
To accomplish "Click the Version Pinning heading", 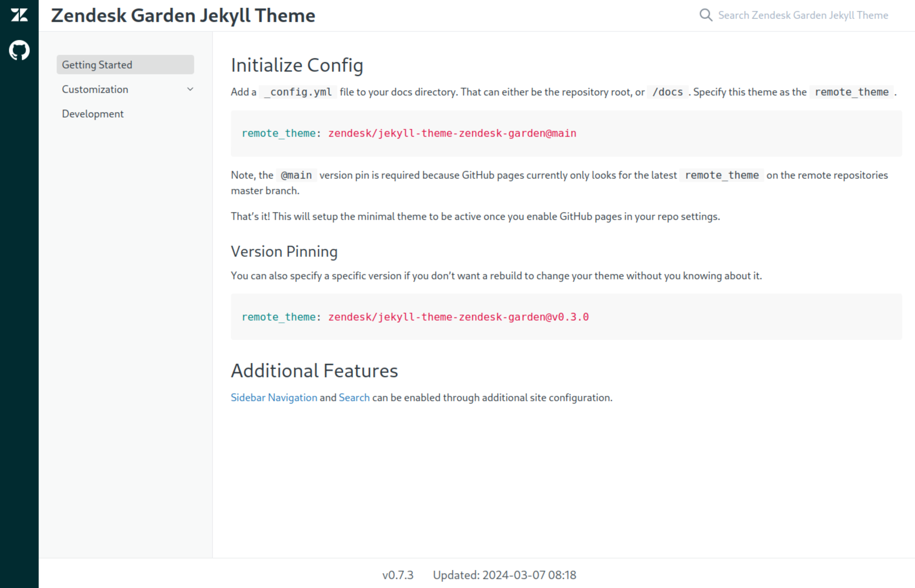I will pos(284,251).
